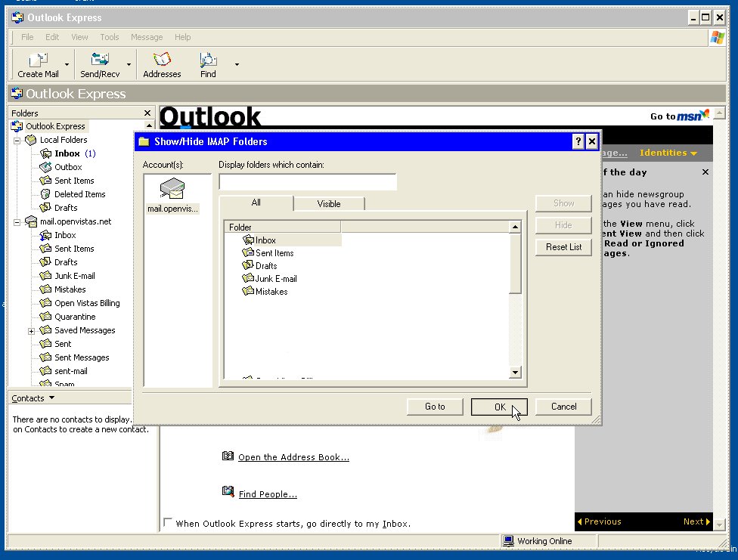738x560 pixels.
Task: Click the Reset List button
Action: (x=563, y=247)
